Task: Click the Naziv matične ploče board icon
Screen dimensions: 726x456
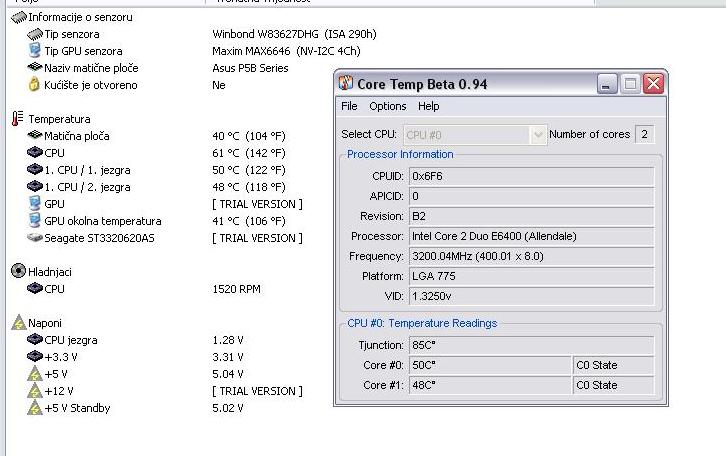Action: [35, 68]
